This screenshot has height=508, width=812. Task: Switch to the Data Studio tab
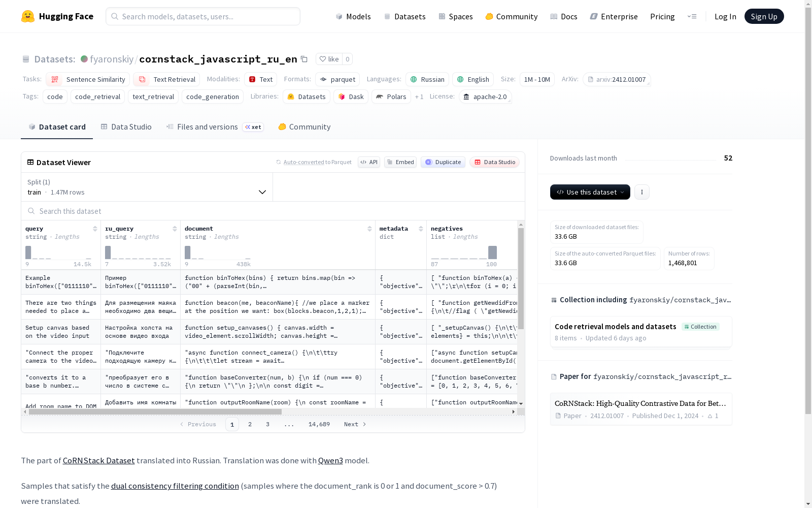(126, 126)
